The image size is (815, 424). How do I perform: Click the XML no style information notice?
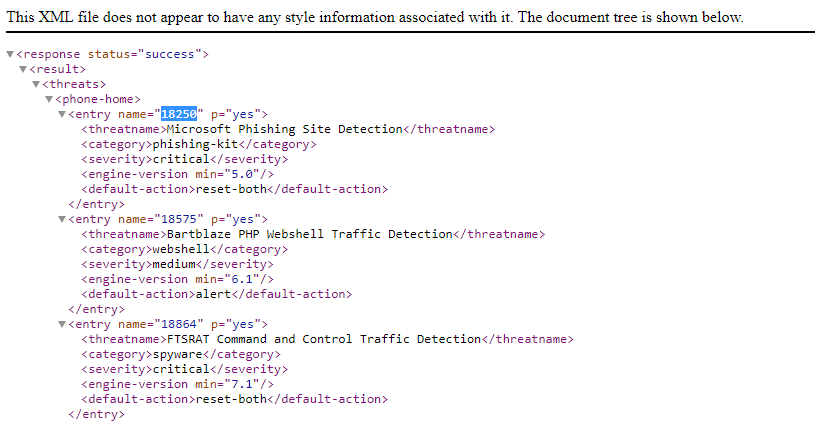pyautogui.click(x=375, y=17)
